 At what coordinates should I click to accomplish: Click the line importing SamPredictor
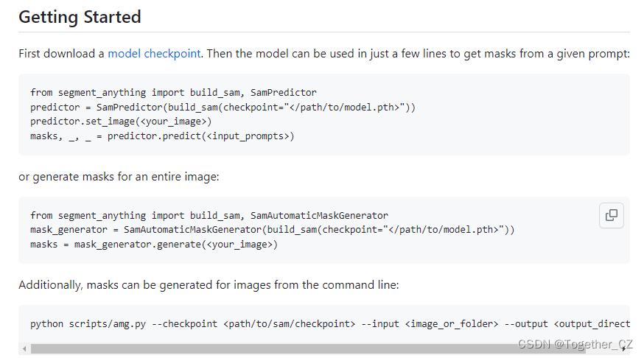point(173,92)
